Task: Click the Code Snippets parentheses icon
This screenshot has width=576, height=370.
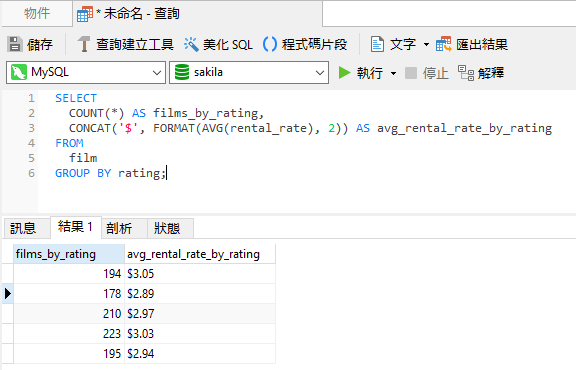Action: coord(270,44)
